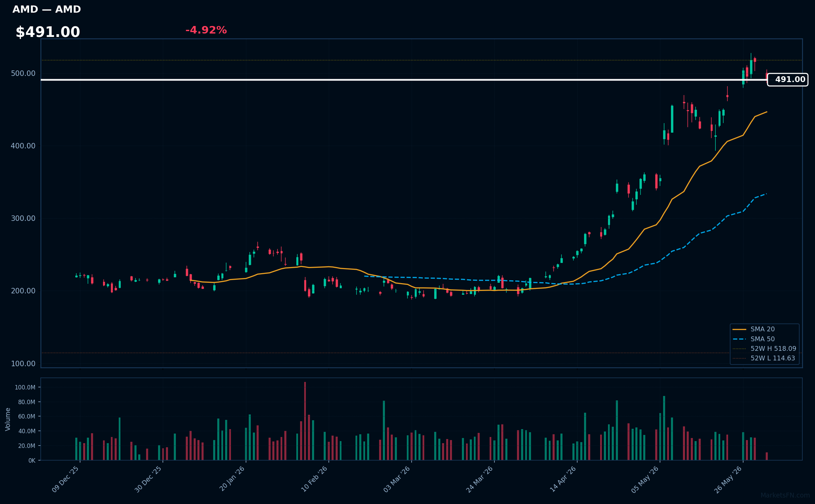The height and width of the screenshot is (504, 815).
Task: Click the 100.00 price axis label
Action: click(23, 363)
